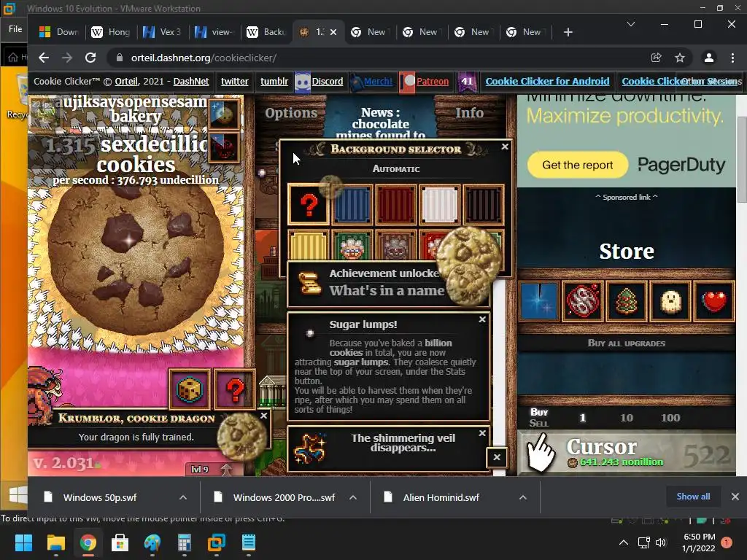Viewport: 747px width, 560px height.
Task: Click the close-all notifications X button
Action: (x=496, y=457)
